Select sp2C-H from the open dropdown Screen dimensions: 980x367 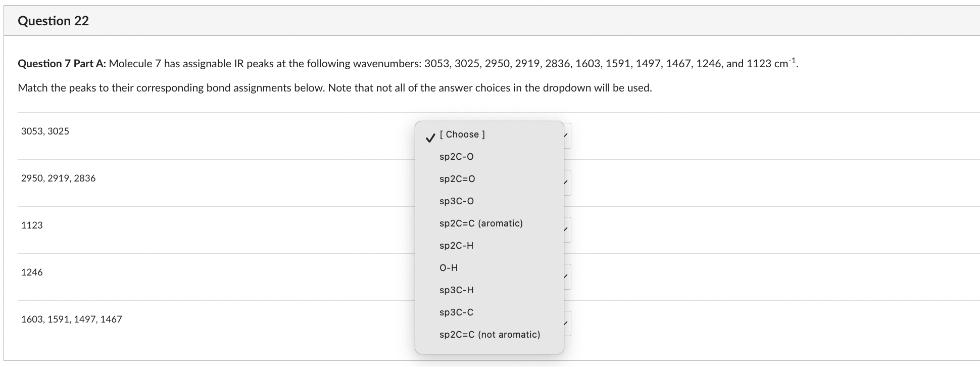tap(455, 245)
